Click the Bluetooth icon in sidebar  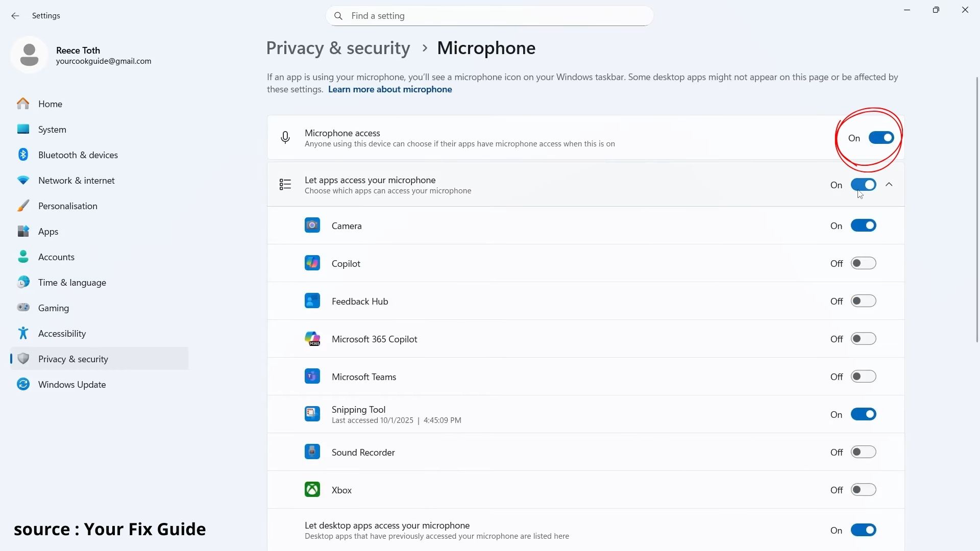[23, 155]
